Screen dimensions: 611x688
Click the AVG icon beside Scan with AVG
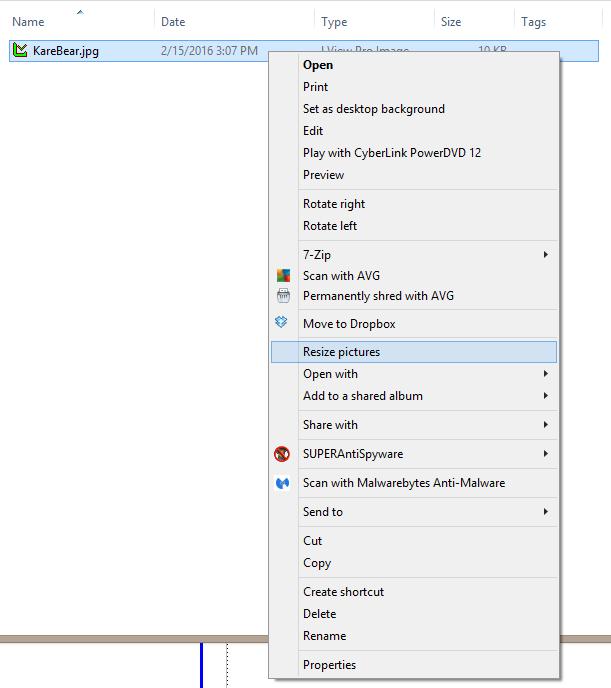pos(283,275)
